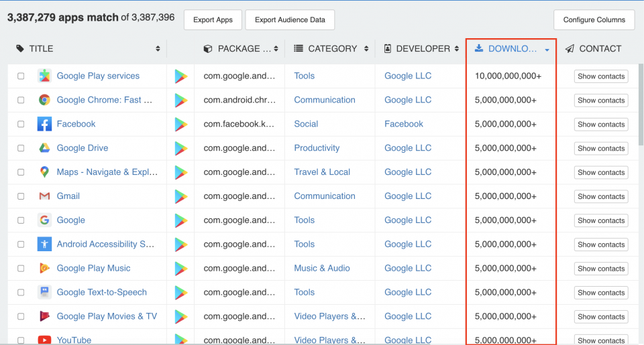The height and width of the screenshot is (345, 644).
Task: Click the vertical scrollbar thumb
Action: (641, 105)
